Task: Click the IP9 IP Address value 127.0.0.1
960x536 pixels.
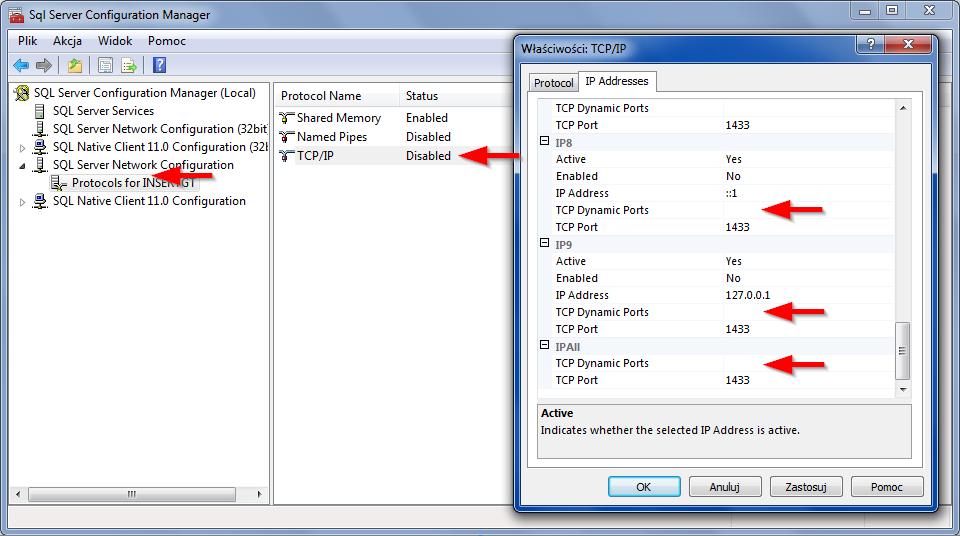Action: (x=748, y=295)
